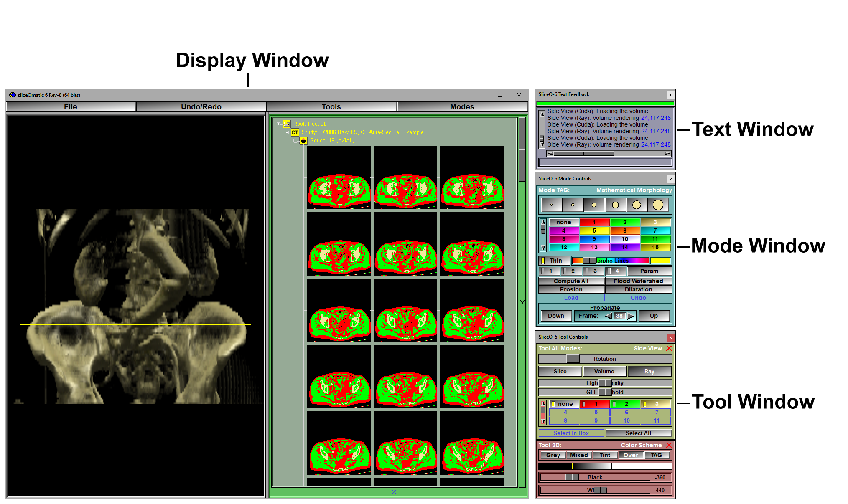Switch Side View to Slice mode
Screen dimensions: 848x504
tap(560, 371)
